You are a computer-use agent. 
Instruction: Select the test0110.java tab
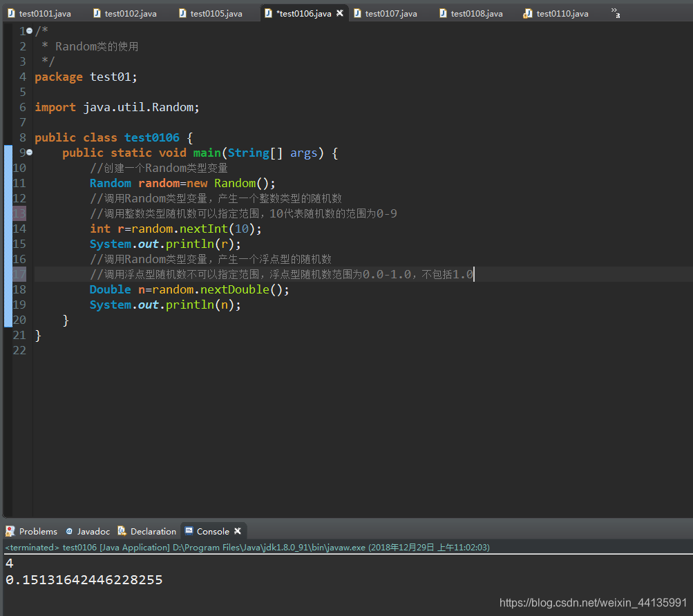(x=562, y=14)
